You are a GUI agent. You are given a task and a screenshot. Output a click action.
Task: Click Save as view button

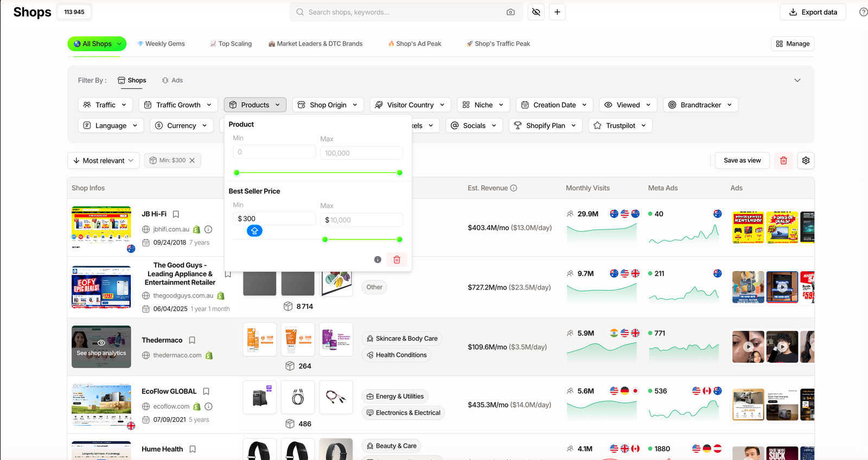(742, 161)
